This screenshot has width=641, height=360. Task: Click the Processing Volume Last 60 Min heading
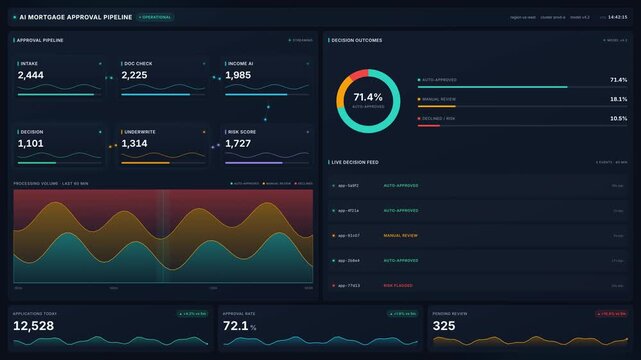(51, 183)
